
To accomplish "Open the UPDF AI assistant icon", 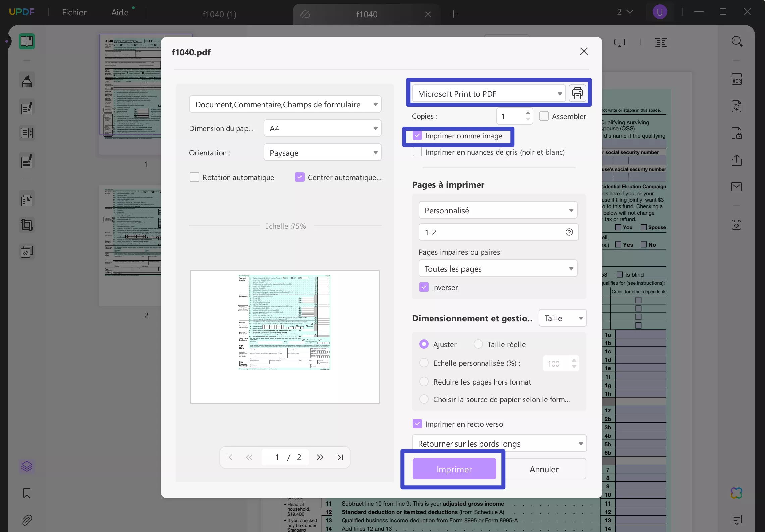I will click(x=736, y=493).
